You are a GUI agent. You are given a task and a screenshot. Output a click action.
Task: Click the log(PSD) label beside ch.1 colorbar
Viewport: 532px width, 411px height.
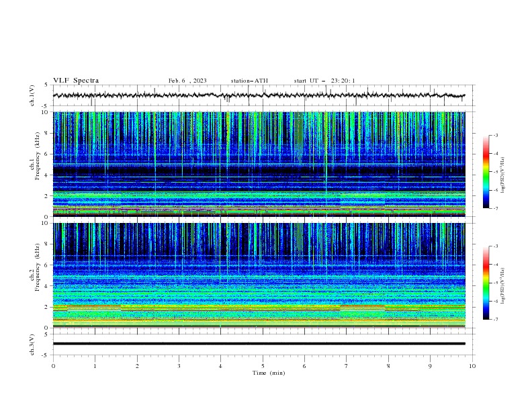coord(502,175)
